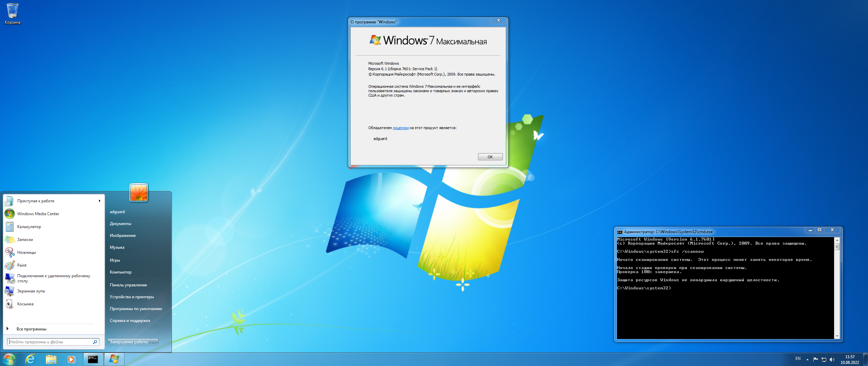
Task: Click OK in About Windows dialog
Action: (x=490, y=157)
